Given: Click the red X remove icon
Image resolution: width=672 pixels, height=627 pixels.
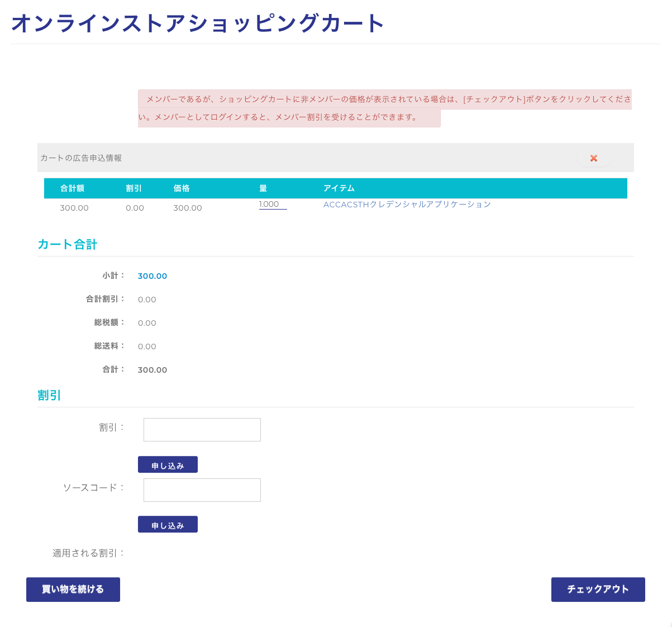Looking at the screenshot, I should pos(593,159).
